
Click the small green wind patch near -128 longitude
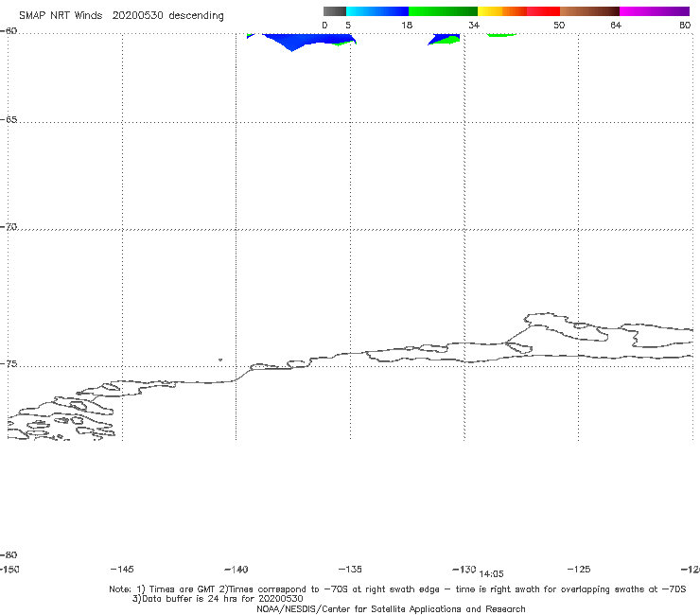click(501, 35)
